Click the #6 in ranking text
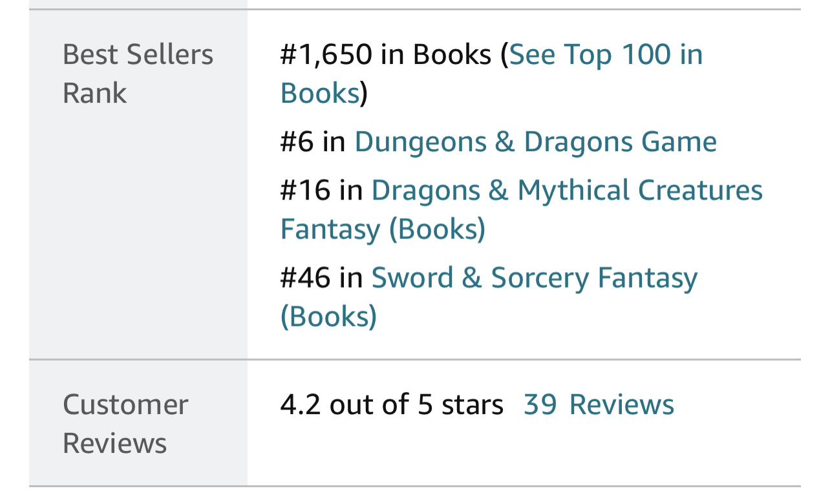 coord(313,142)
